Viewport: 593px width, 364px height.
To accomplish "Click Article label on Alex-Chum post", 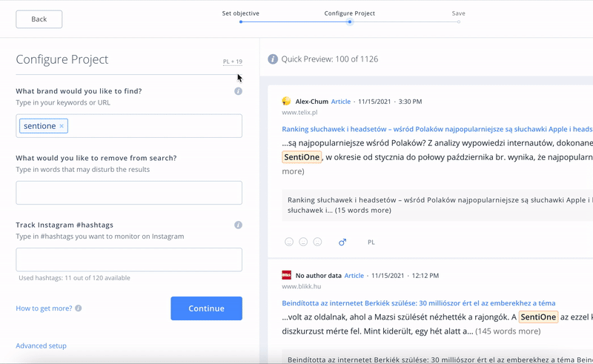I will (x=341, y=102).
